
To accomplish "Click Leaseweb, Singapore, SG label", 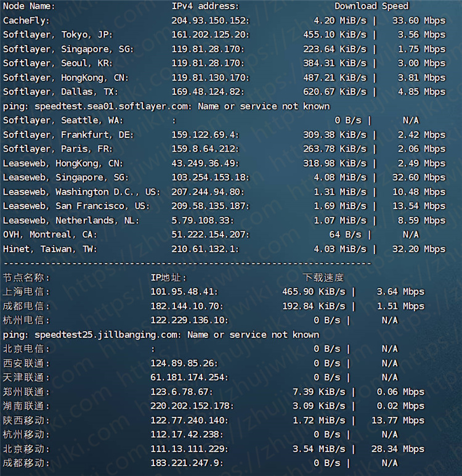I will pyautogui.click(x=65, y=178).
